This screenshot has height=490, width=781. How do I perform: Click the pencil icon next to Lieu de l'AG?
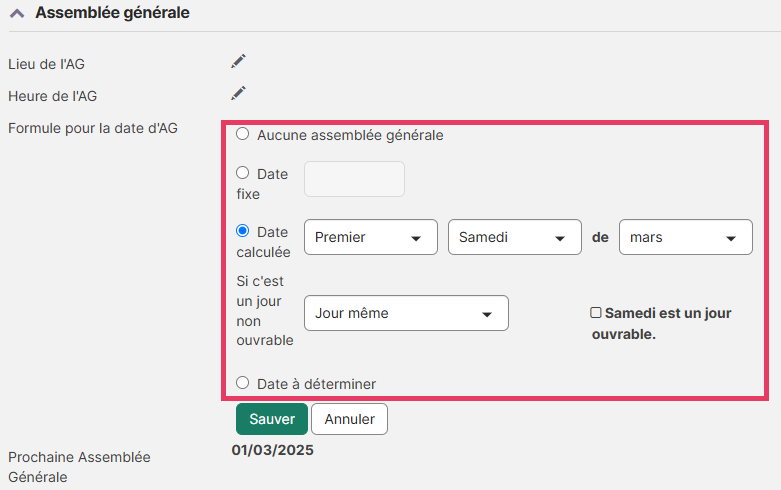click(238, 62)
